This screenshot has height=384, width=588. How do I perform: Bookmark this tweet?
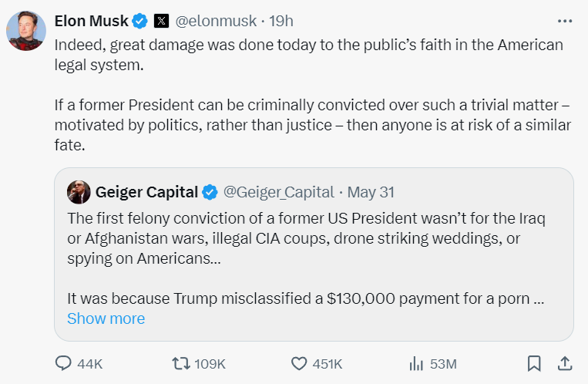(x=533, y=363)
